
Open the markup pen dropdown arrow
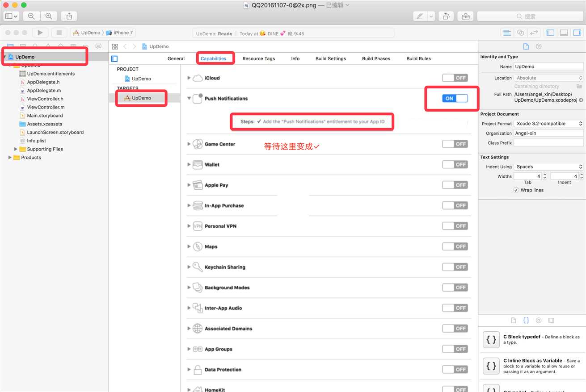point(431,16)
